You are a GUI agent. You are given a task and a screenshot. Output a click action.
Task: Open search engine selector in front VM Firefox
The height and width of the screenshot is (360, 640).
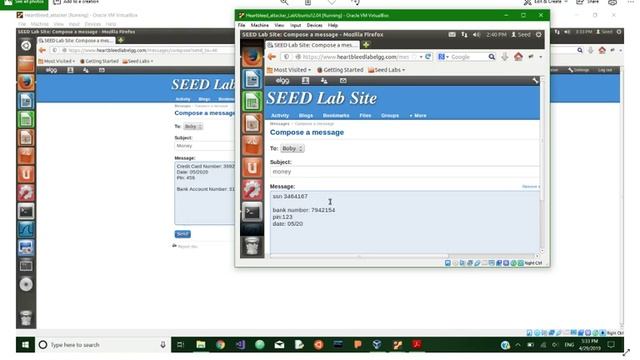[443, 57]
